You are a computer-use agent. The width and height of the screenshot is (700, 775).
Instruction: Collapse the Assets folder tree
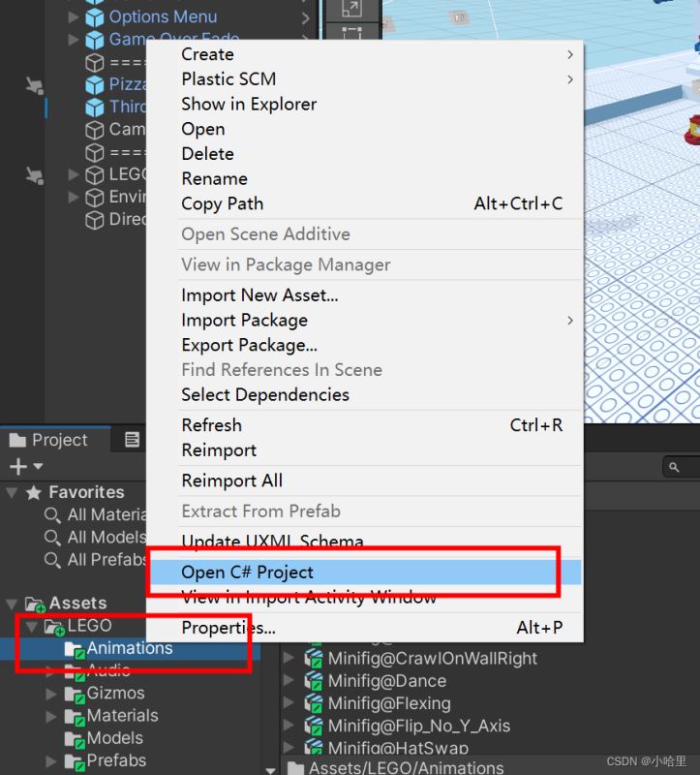11,603
